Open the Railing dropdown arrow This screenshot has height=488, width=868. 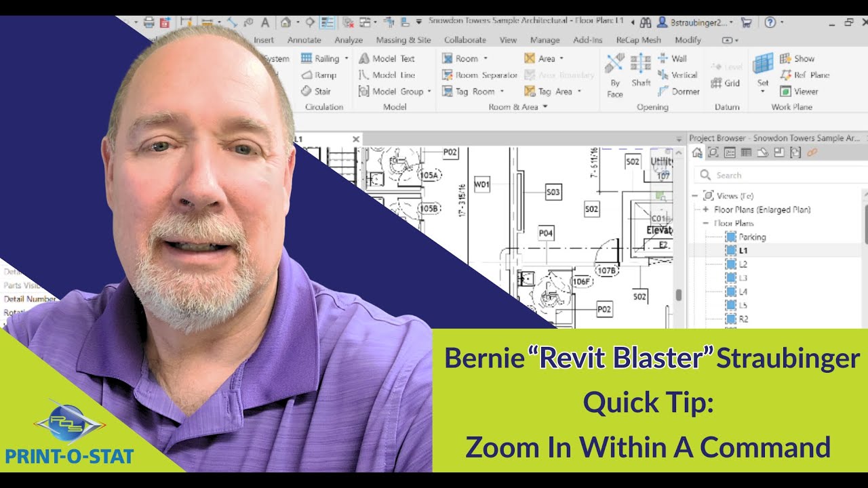click(347, 58)
